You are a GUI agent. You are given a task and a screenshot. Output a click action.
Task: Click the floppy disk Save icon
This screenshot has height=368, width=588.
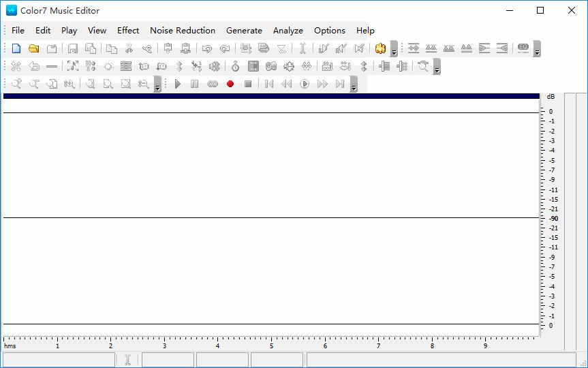[x=73, y=48]
